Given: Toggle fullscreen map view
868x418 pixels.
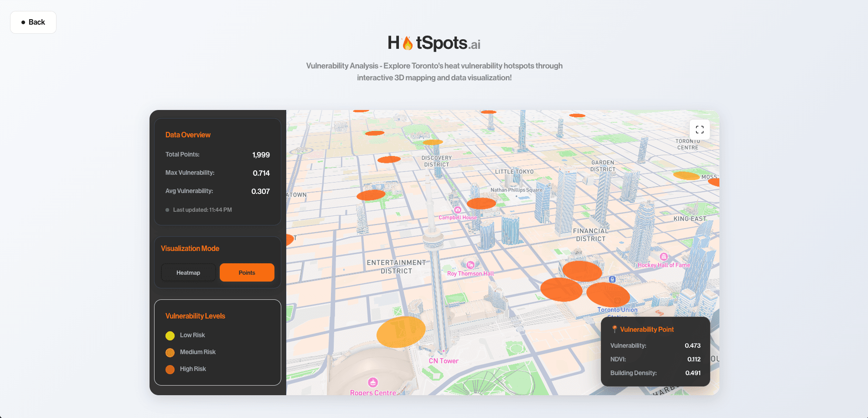Looking at the screenshot, I should (x=700, y=130).
